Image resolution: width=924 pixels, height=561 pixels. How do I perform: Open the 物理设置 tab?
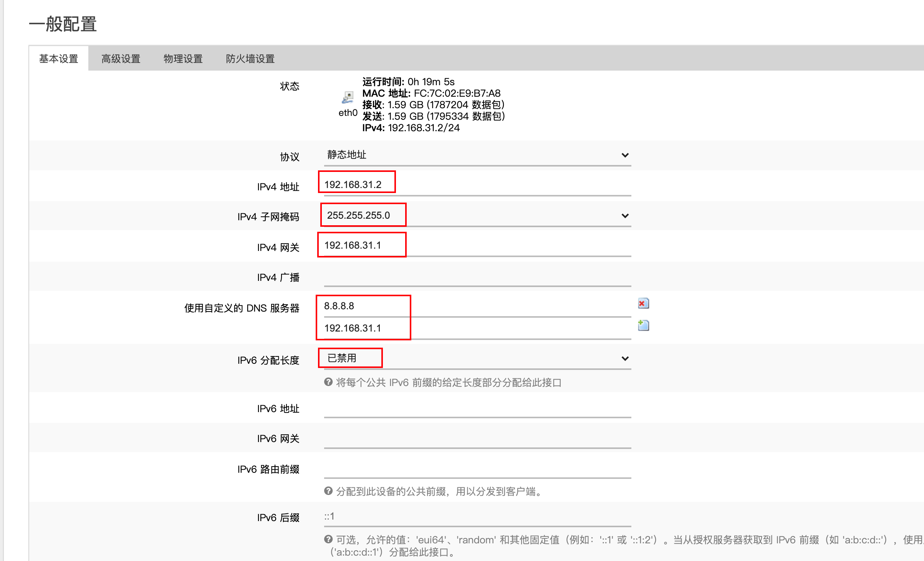[183, 59]
